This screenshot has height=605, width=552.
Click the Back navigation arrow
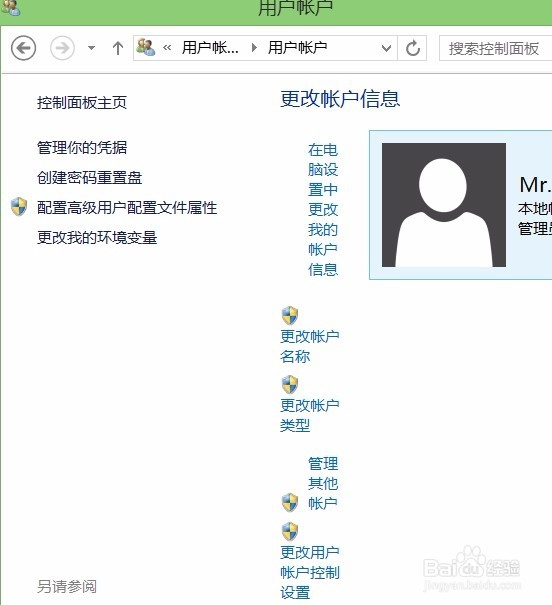(x=24, y=48)
